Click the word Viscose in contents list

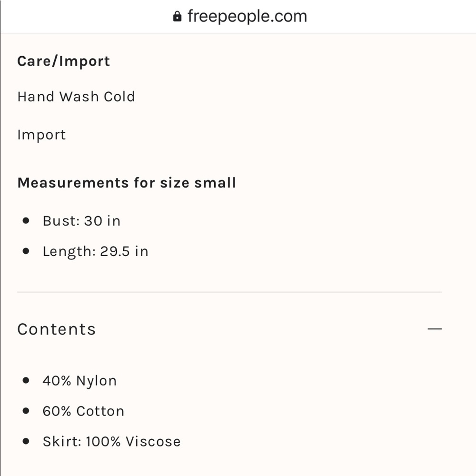[x=153, y=441]
